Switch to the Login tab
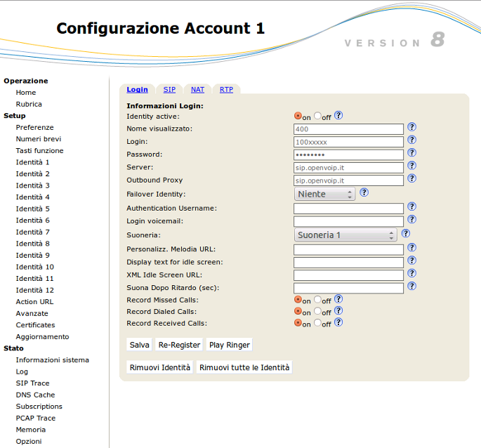Screen dimensions: 481x448 (x=137, y=89)
